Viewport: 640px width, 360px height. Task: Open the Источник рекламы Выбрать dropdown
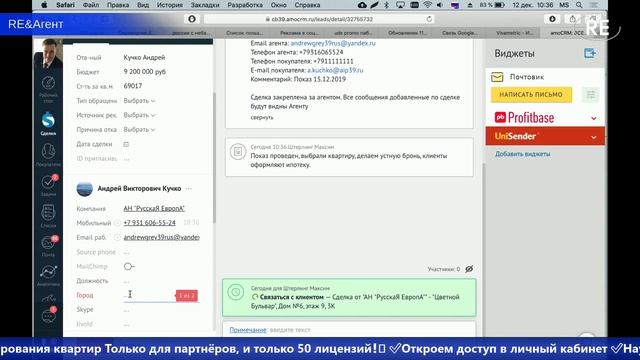click(x=139, y=115)
